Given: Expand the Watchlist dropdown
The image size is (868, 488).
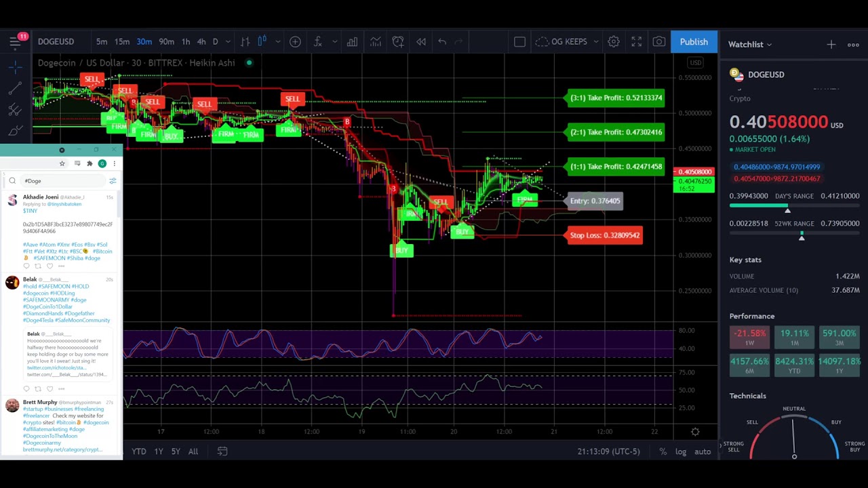Looking at the screenshot, I should click(x=750, y=45).
